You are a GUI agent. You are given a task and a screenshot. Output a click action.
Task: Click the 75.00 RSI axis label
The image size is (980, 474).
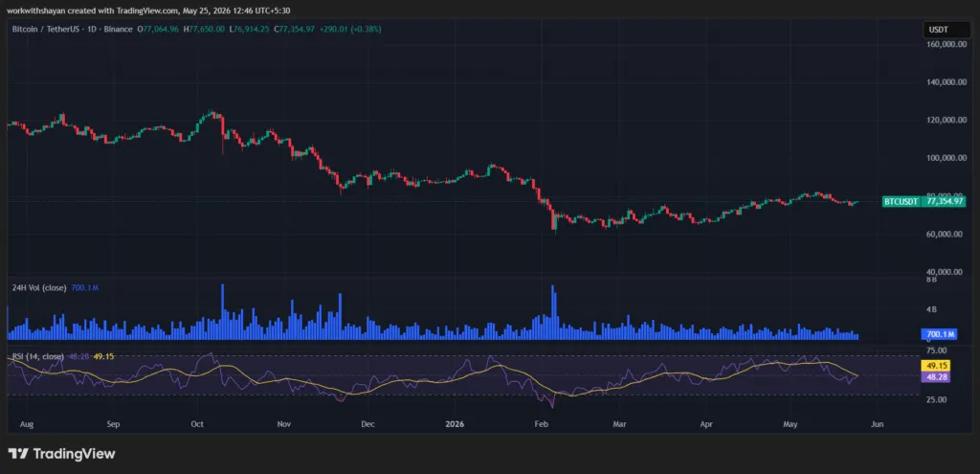pos(937,350)
